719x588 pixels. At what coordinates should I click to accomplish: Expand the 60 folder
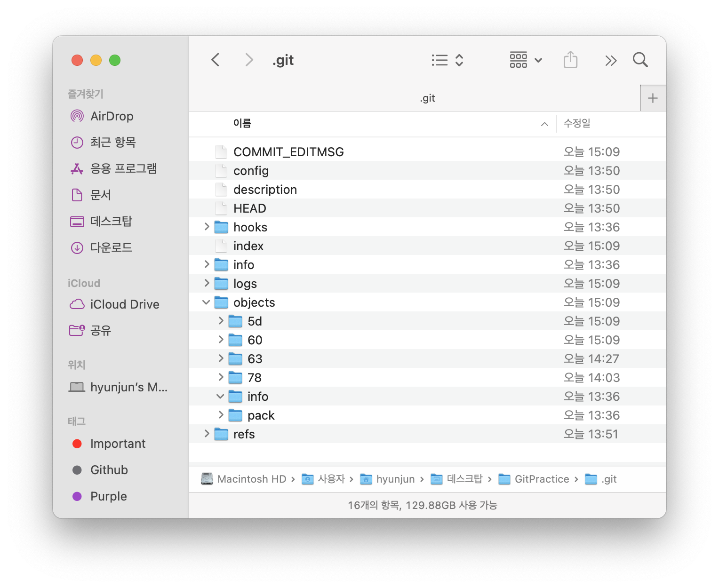point(221,340)
